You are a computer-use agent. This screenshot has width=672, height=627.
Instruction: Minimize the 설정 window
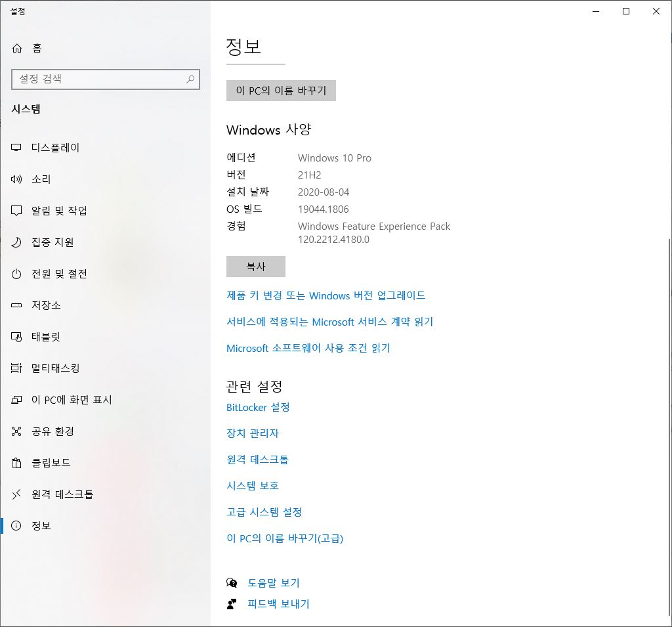pyautogui.click(x=596, y=11)
